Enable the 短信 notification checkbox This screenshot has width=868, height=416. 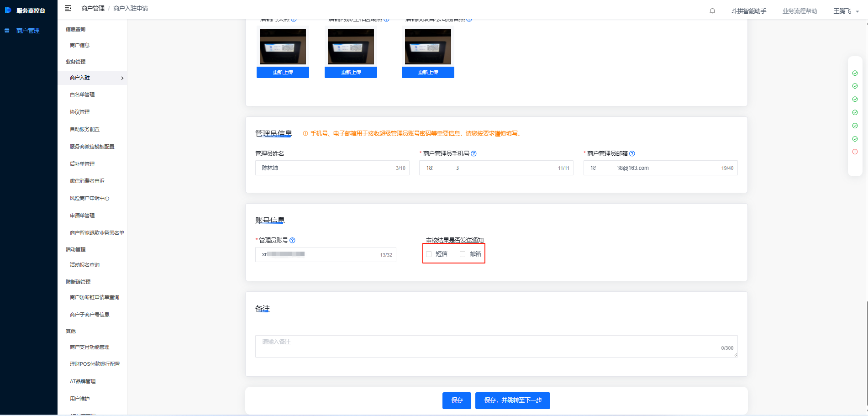429,254
